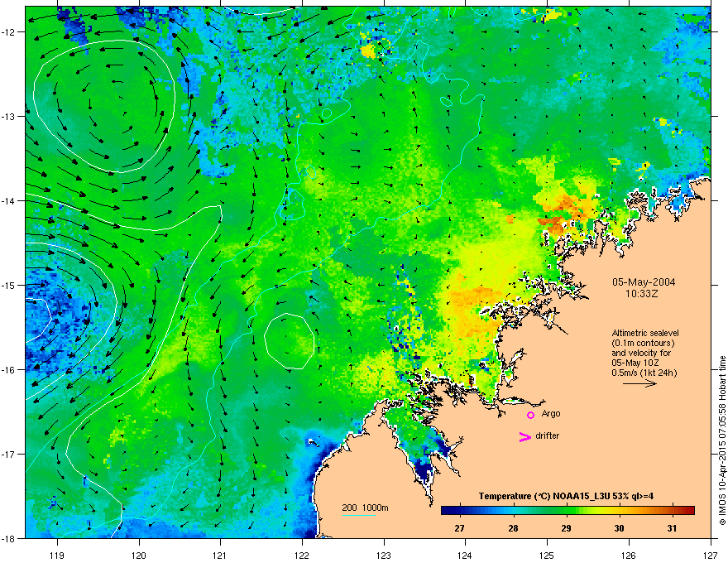Screen dimensions: 728x563
Task: Click the vertical IMOS Hobart time credit text
Action: [x=722, y=440]
